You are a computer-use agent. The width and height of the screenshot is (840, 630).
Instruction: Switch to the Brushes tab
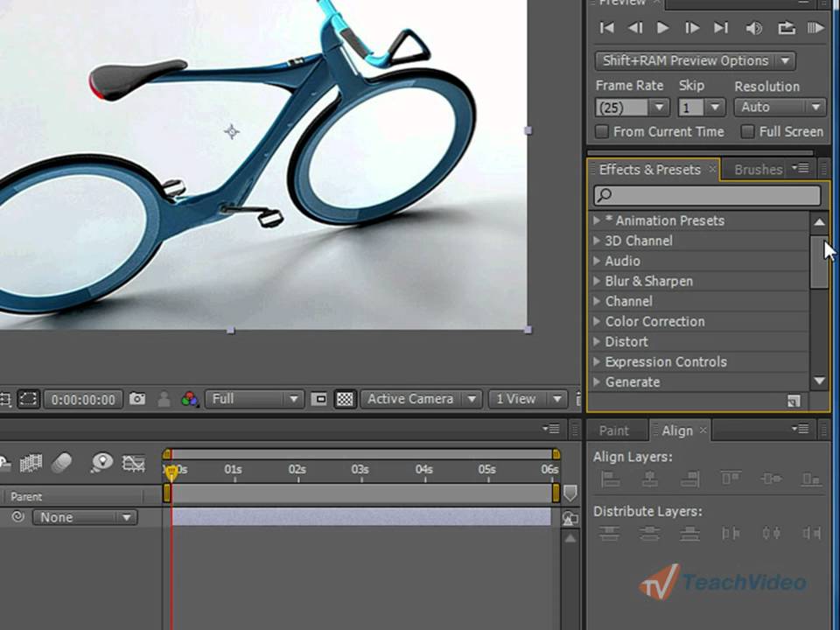tap(758, 170)
